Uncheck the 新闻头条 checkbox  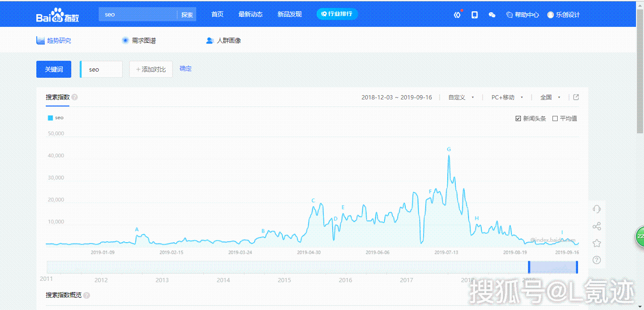tap(517, 118)
